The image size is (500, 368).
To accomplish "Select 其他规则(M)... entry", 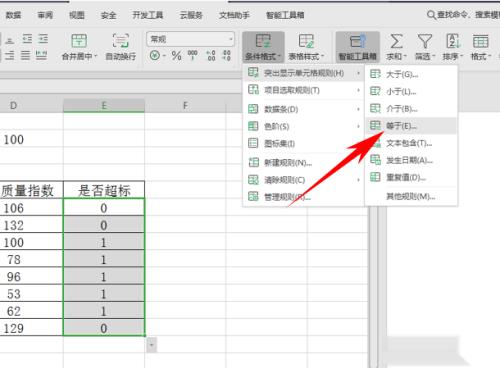I will [x=411, y=196].
